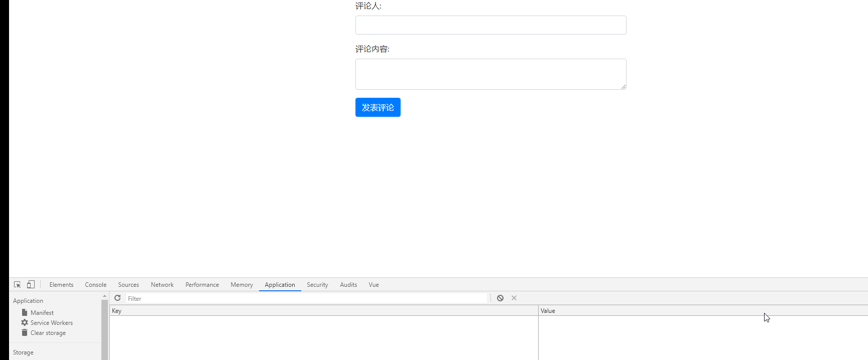Toggle the device toolbar icon
868x360 pixels.
(x=31, y=284)
